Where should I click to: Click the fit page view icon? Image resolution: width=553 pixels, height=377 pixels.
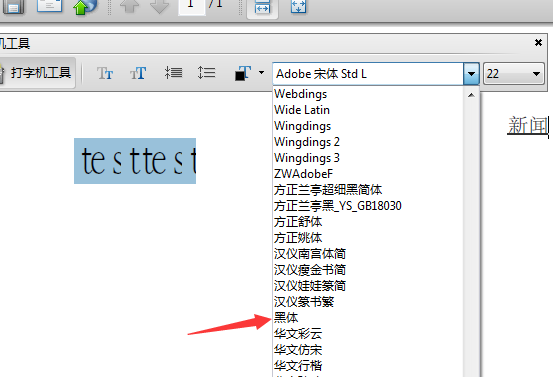(298, 6)
